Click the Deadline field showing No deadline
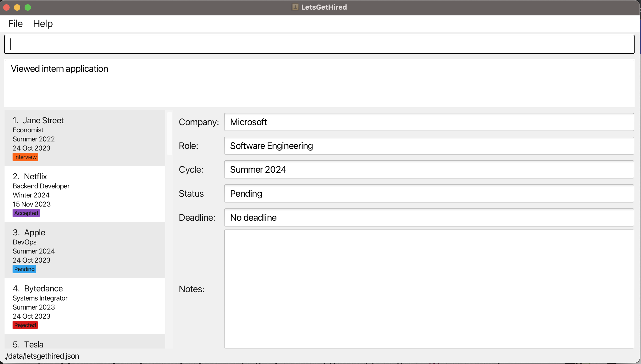Image resolution: width=641 pixels, height=364 pixels. [x=429, y=217]
